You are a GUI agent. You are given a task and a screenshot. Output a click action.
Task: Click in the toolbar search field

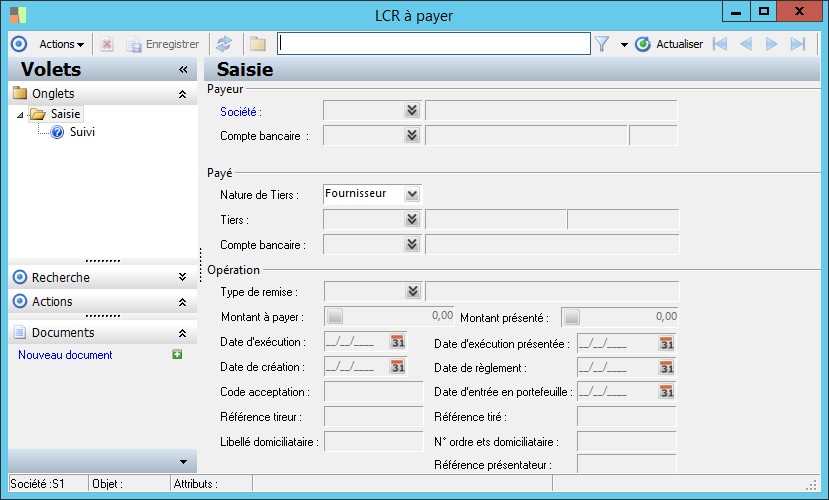coord(434,44)
